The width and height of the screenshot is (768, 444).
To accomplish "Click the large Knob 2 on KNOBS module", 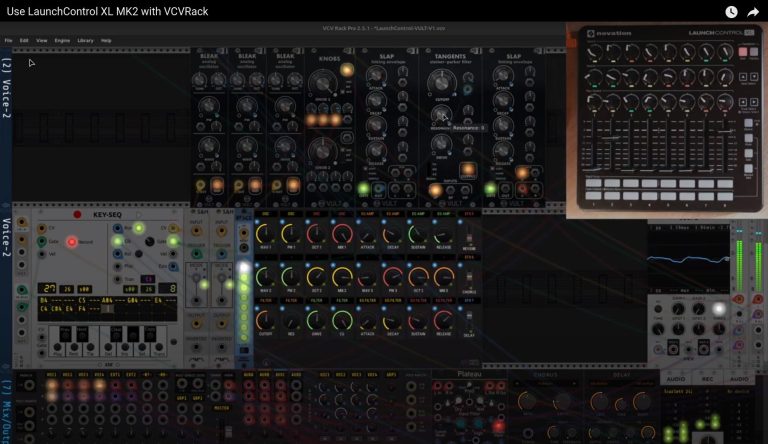I will click(323, 151).
